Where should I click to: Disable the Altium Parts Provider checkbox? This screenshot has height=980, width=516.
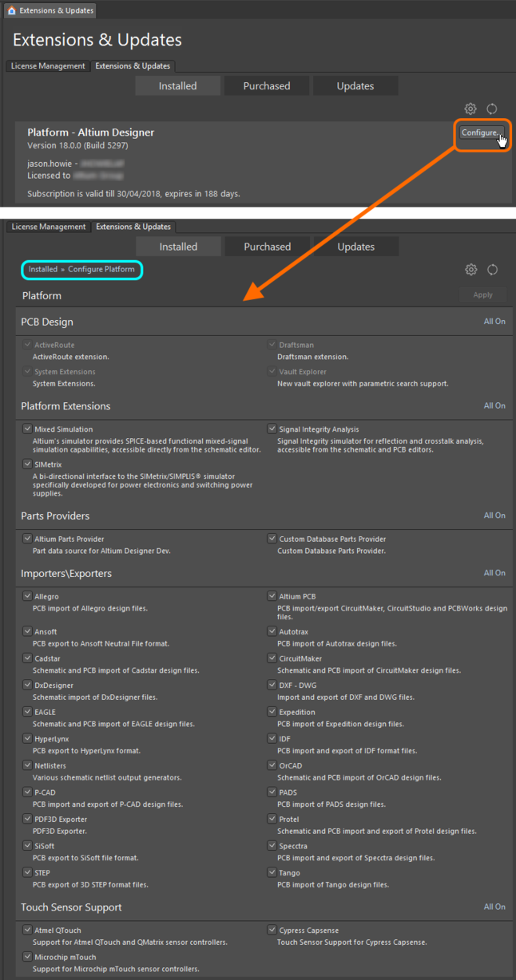click(x=27, y=539)
